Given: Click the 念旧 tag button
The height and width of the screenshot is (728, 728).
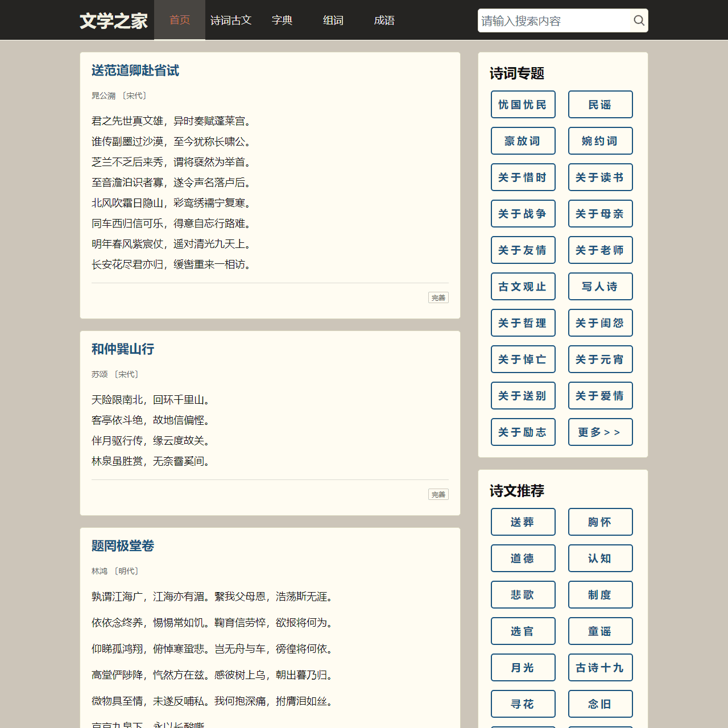Looking at the screenshot, I should click(x=601, y=704).
